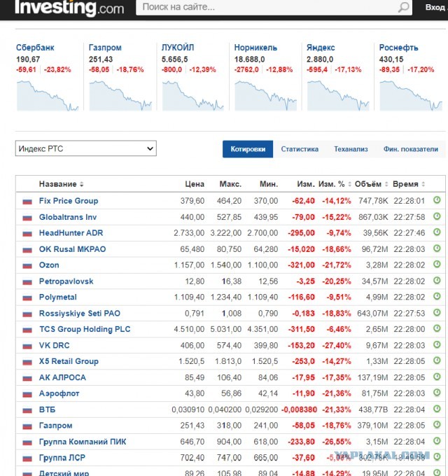The image size is (448, 476).
Task: Click the clock icon in Globaltrans Inv row
Action: pos(437,216)
